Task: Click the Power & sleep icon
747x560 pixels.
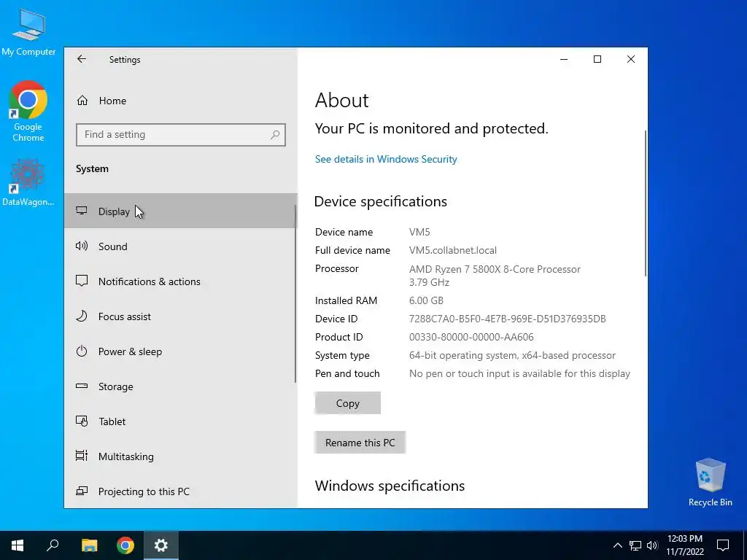Action: point(82,351)
